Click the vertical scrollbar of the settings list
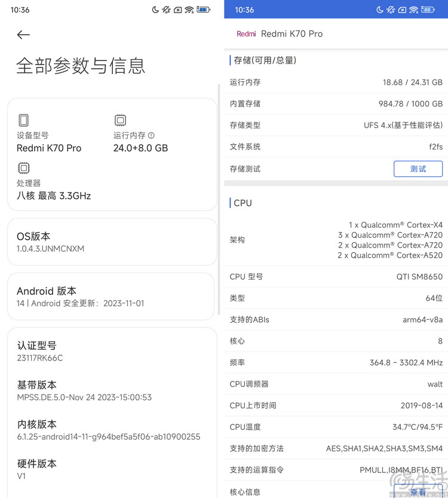The image size is (448, 498). (219, 200)
